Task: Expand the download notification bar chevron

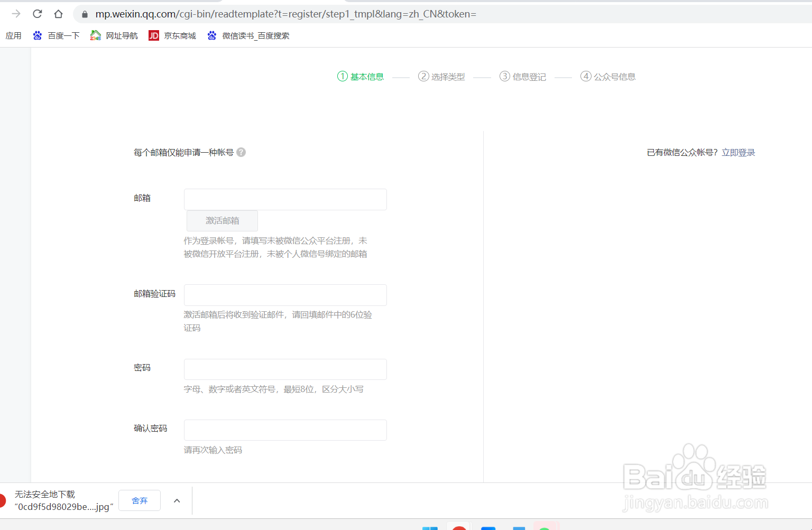Action: 177,500
